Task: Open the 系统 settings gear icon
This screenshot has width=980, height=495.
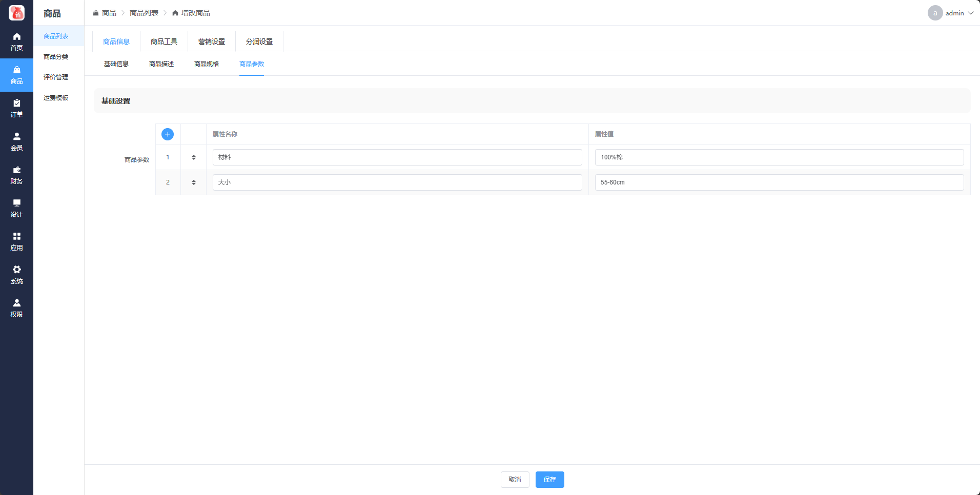Action: coord(16,275)
